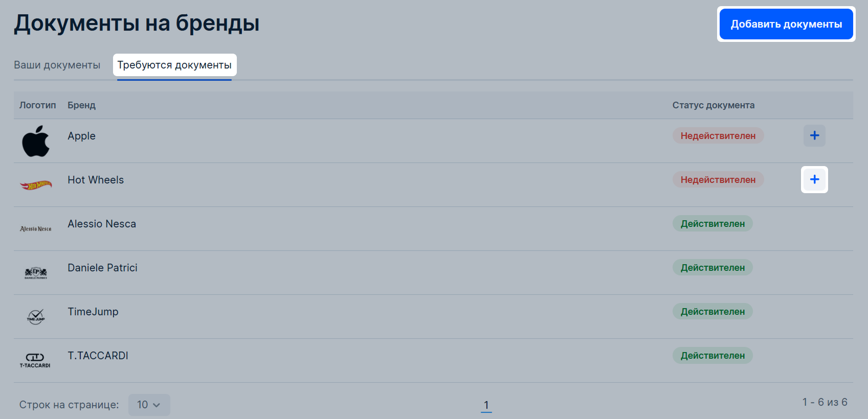The width and height of the screenshot is (868, 419).
Task: Click the Действителен badge for Alessio Nesca
Action: click(713, 224)
